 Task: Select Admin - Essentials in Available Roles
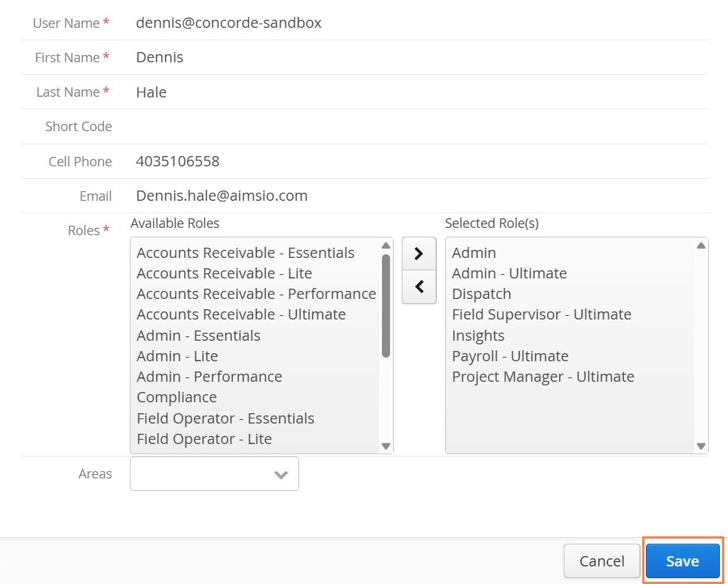pyautogui.click(x=198, y=336)
